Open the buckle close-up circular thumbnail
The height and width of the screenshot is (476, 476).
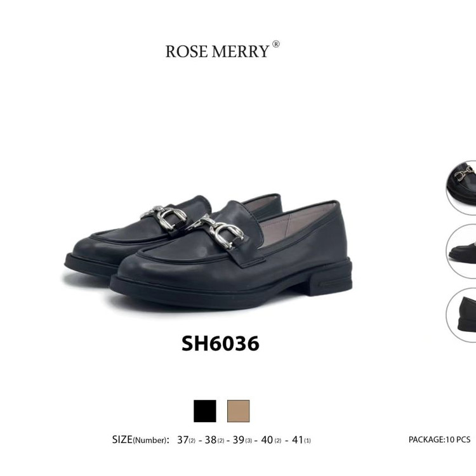point(461,188)
